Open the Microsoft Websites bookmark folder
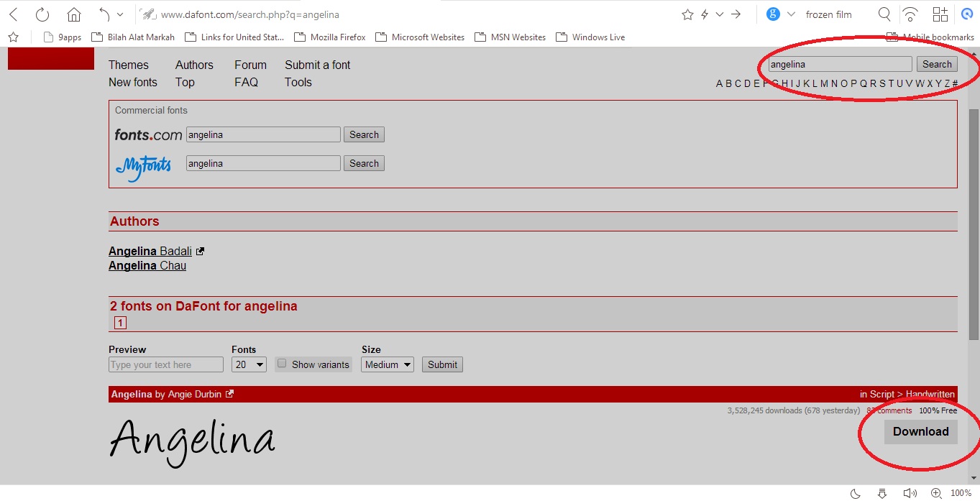 pyautogui.click(x=420, y=37)
